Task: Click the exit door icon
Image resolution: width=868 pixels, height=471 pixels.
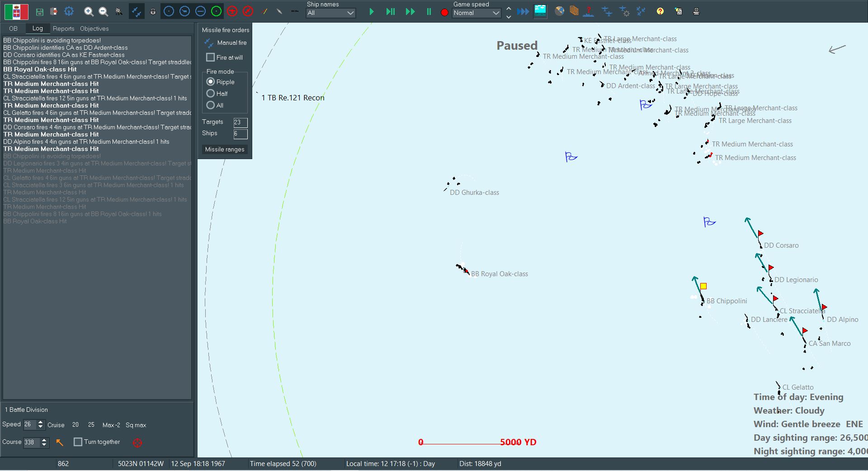Action: [53, 12]
